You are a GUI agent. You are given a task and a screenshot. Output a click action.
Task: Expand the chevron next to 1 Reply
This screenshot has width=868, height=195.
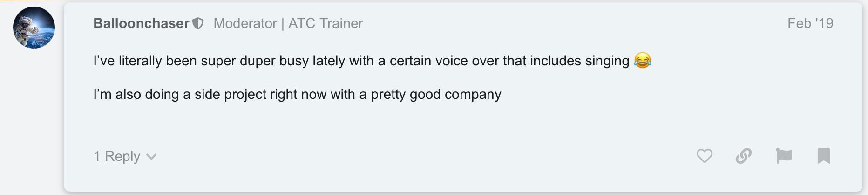point(151,157)
